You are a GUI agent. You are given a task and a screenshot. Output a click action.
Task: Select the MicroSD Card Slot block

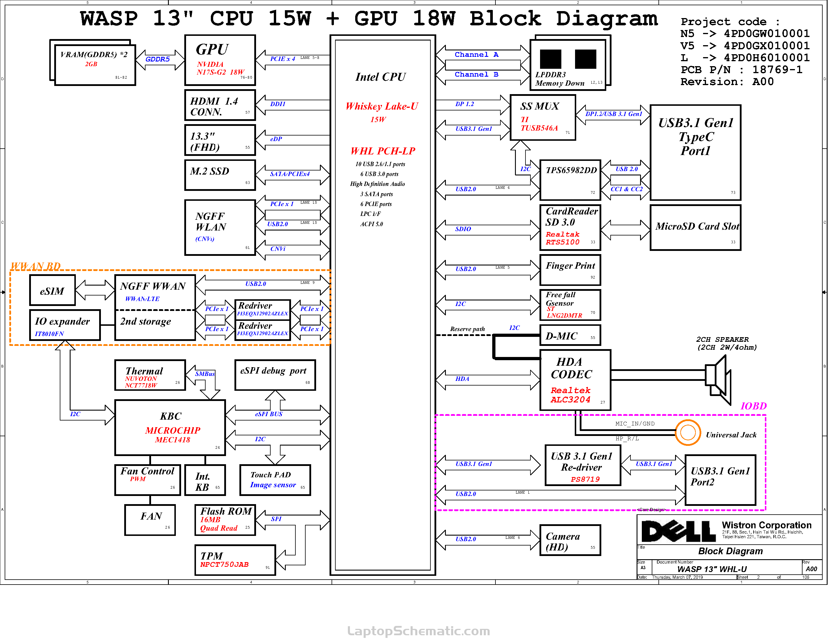click(x=696, y=228)
